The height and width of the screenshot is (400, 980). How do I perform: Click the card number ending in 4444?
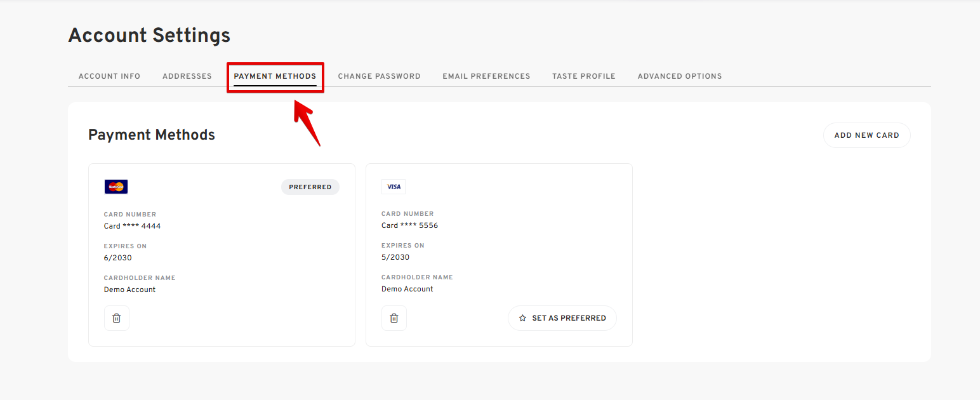pos(132,226)
